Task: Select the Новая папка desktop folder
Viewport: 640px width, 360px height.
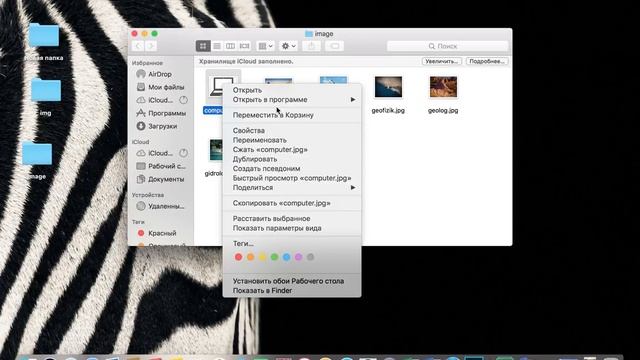Action: click(44, 35)
